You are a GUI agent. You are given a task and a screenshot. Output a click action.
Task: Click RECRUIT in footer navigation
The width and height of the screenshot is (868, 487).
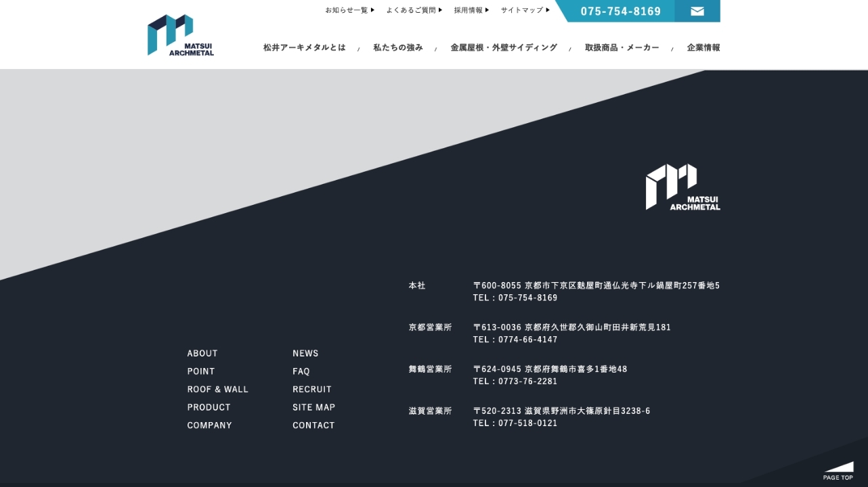[312, 389]
